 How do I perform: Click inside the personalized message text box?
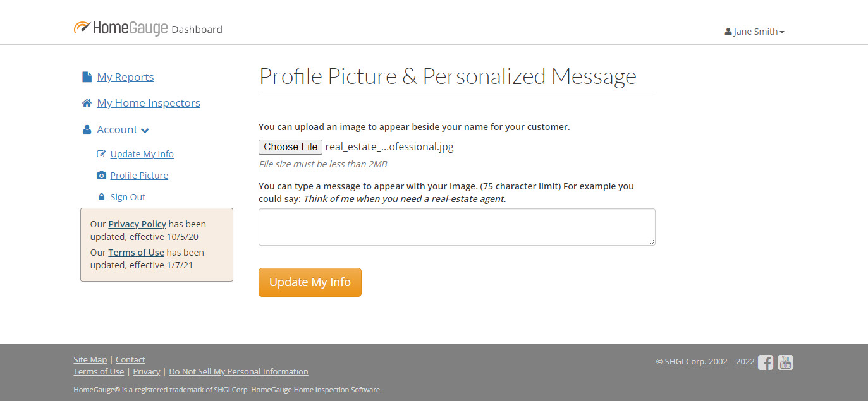(x=456, y=227)
